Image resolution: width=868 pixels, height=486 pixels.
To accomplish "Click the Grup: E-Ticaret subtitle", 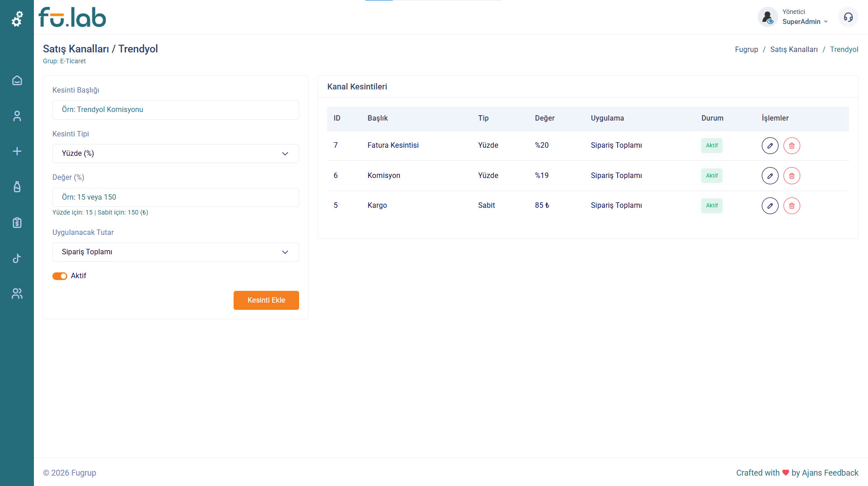I will pyautogui.click(x=64, y=61).
